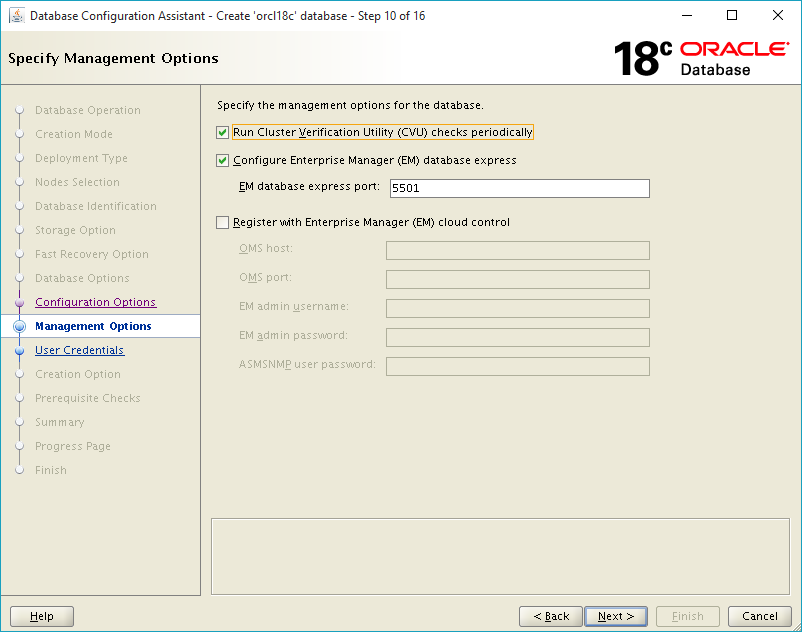Click the Storage Option step label

click(75, 231)
